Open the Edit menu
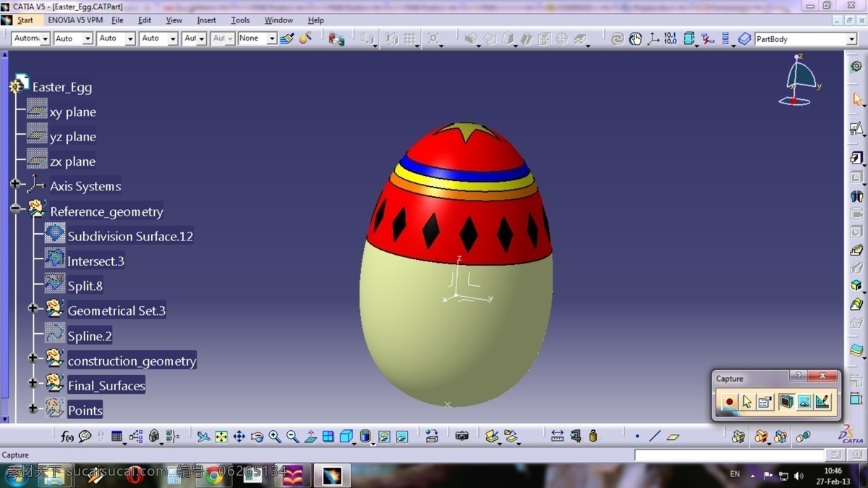Viewport: 868px width, 488px height. [x=145, y=20]
